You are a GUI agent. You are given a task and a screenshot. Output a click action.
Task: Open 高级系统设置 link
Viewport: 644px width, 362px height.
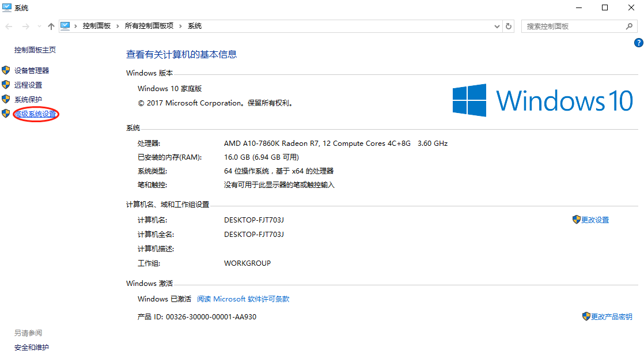coord(35,114)
